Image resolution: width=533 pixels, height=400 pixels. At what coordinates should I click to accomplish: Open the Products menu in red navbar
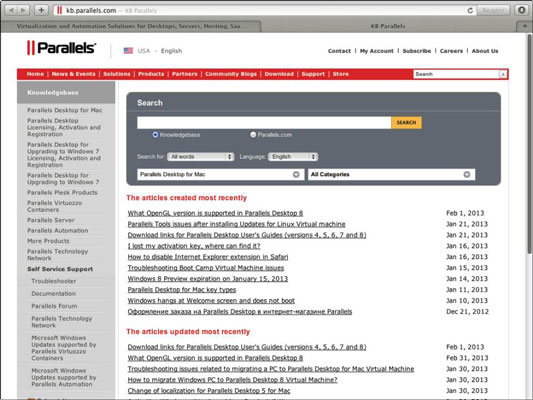pyautogui.click(x=151, y=74)
